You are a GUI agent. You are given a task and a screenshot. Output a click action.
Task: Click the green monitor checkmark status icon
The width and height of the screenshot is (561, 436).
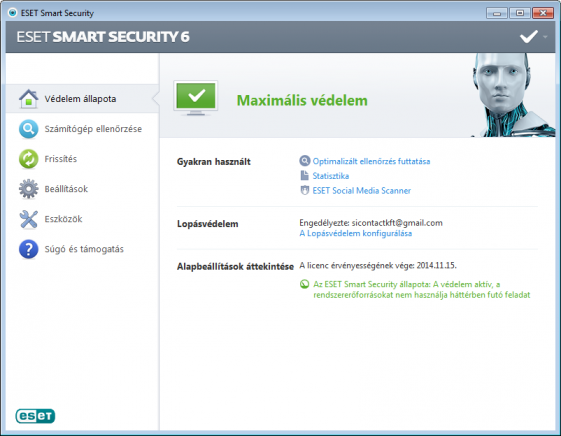coord(196,98)
